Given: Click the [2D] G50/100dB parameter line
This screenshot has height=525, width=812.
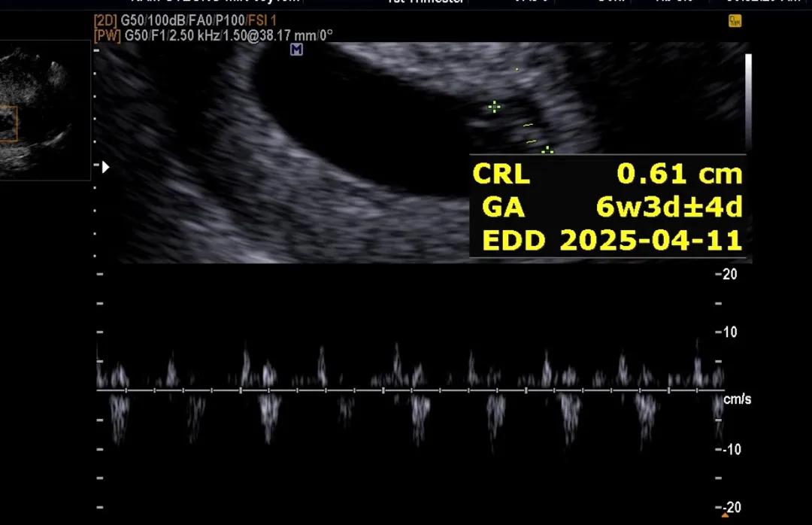Looking at the screenshot, I should [x=186, y=21].
